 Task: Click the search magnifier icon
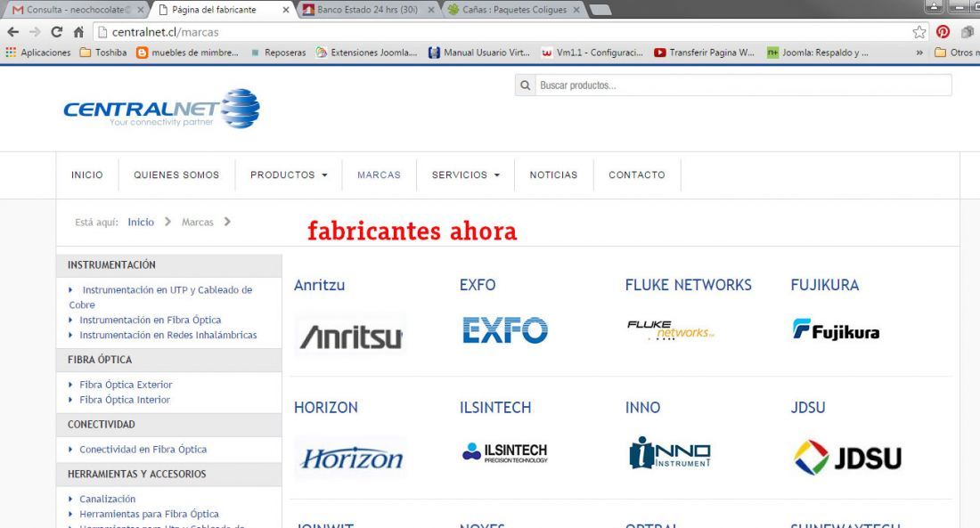tap(525, 85)
